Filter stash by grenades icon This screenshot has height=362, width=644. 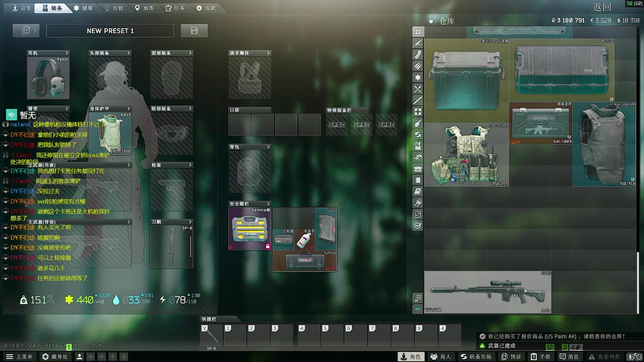tap(418, 123)
